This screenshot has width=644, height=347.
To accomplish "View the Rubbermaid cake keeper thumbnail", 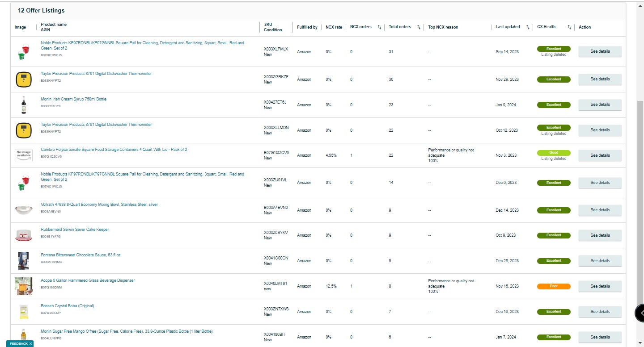I will (24, 235).
